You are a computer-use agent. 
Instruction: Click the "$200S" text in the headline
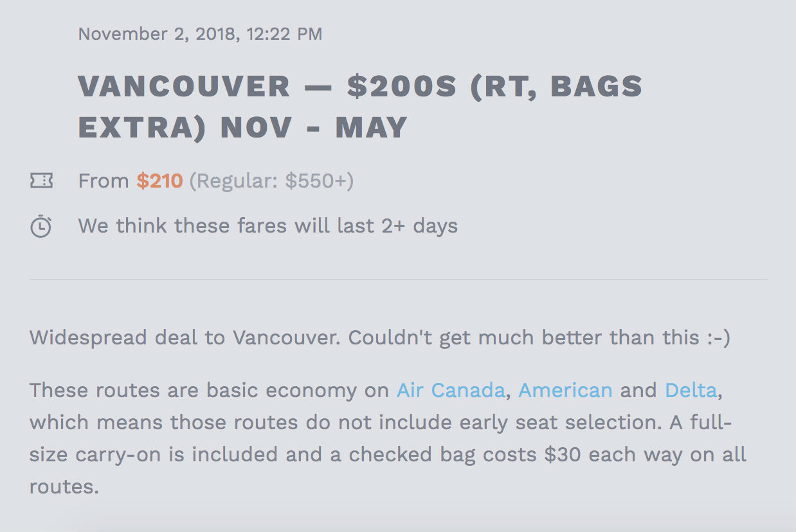pos(401,87)
